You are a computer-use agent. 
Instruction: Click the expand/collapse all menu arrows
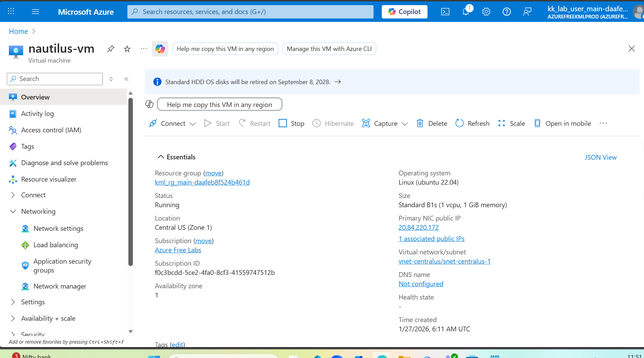pyautogui.click(x=111, y=79)
